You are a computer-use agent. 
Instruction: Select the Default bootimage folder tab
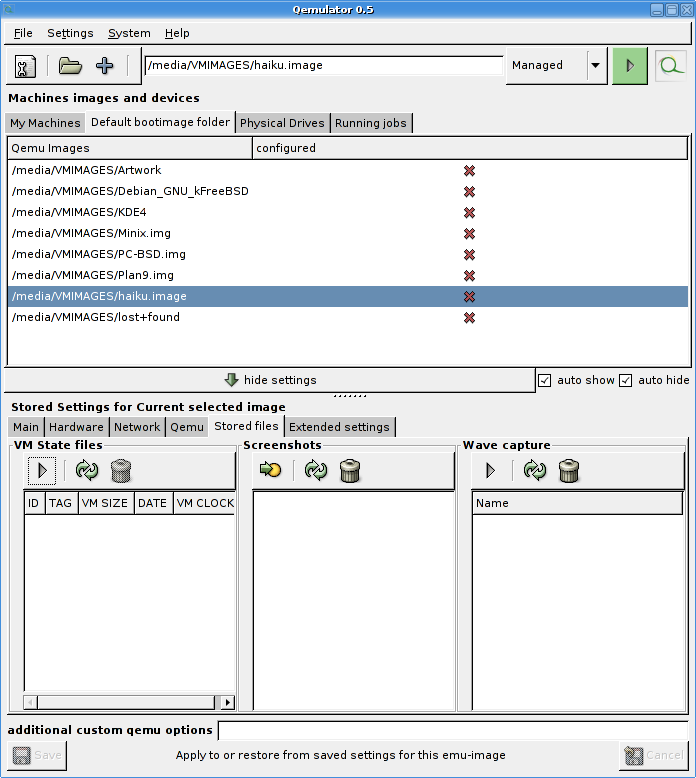[x=160, y=122]
